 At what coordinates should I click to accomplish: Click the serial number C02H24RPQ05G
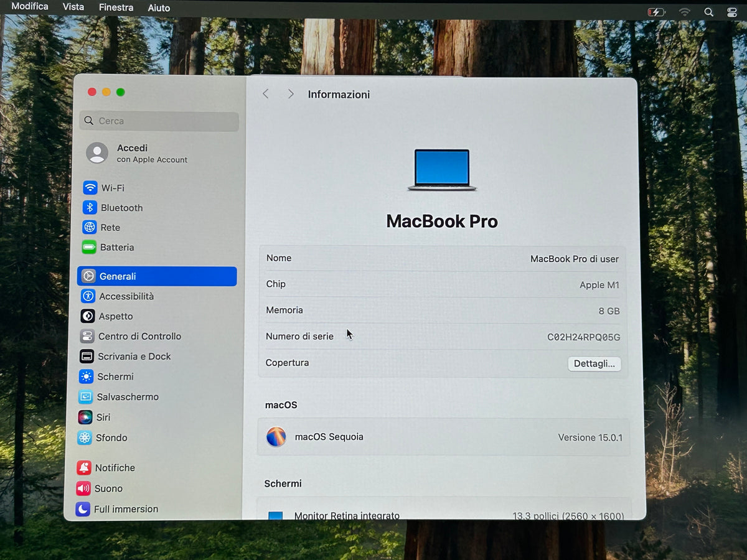pyautogui.click(x=583, y=337)
